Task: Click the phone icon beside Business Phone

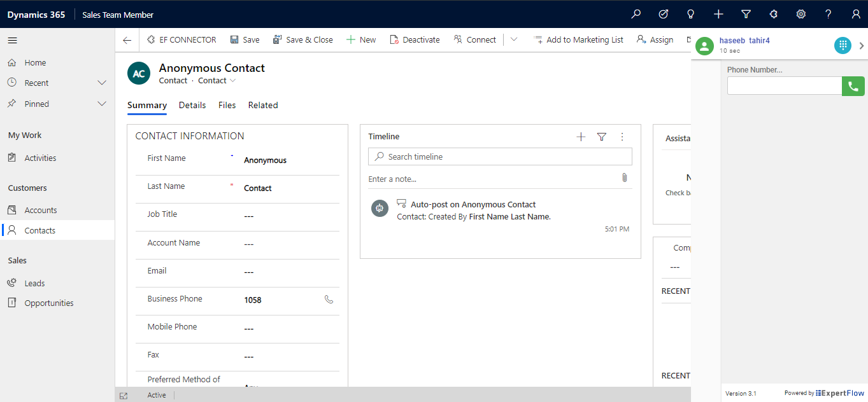Action: pyautogui.click(x=329, y=300)
